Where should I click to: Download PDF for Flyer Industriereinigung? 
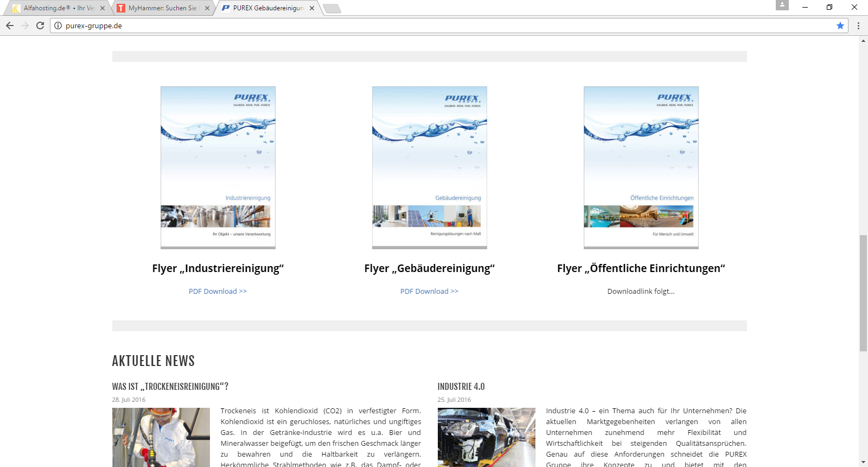click(x=218, y=292)
